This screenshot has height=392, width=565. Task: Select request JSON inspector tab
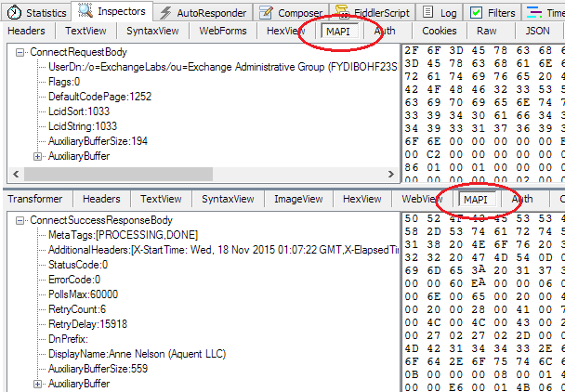[x=537, y=31]
